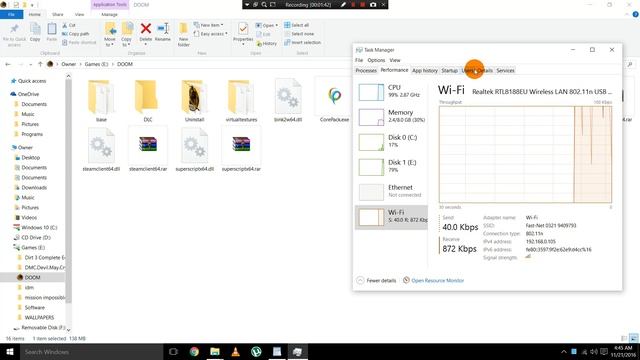The height and width of the screenshot is (360, 640).
Task: Select the WALLPAPERS folder in the sidebar
Action: [x=39, y=317]
